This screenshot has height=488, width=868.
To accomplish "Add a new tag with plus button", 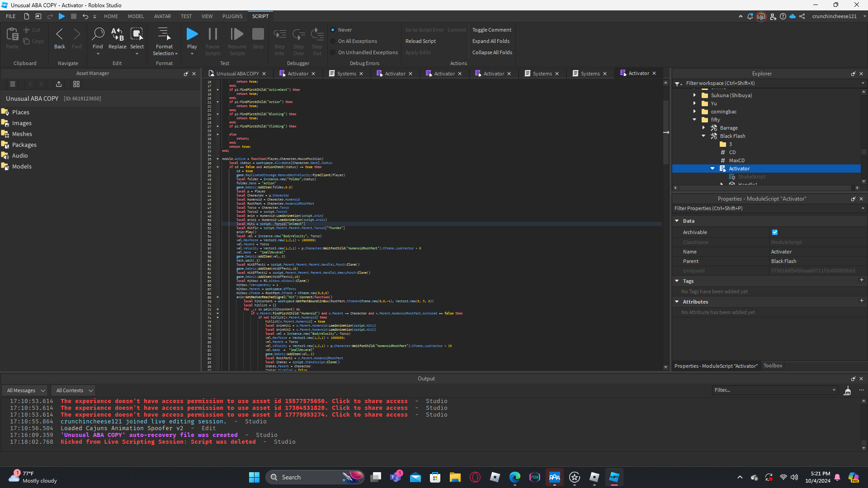I will 862,280.
